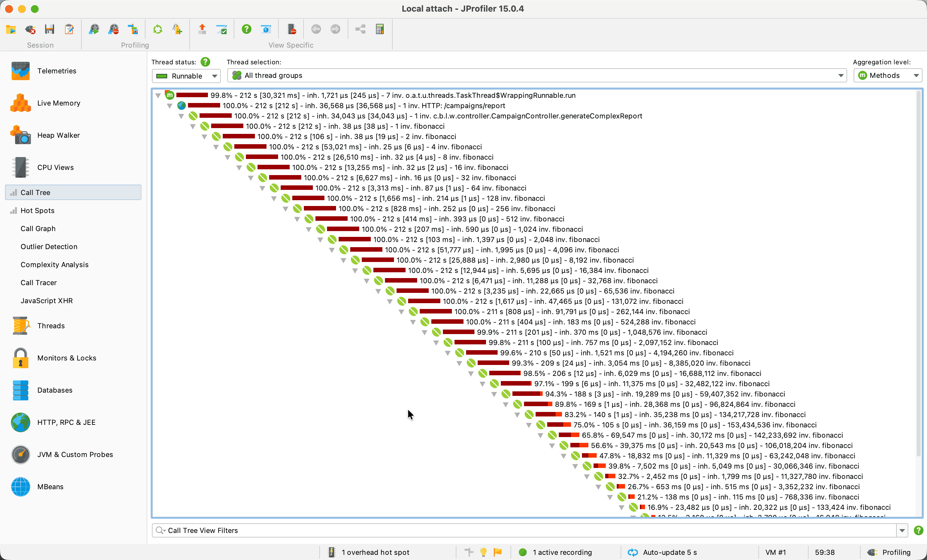Click the calculator toolbar icon
This screenshot has width=927, height=560.
[380, 29]
